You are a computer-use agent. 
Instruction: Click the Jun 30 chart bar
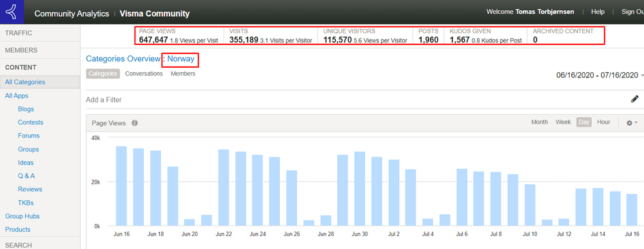[x=360, y=188]
